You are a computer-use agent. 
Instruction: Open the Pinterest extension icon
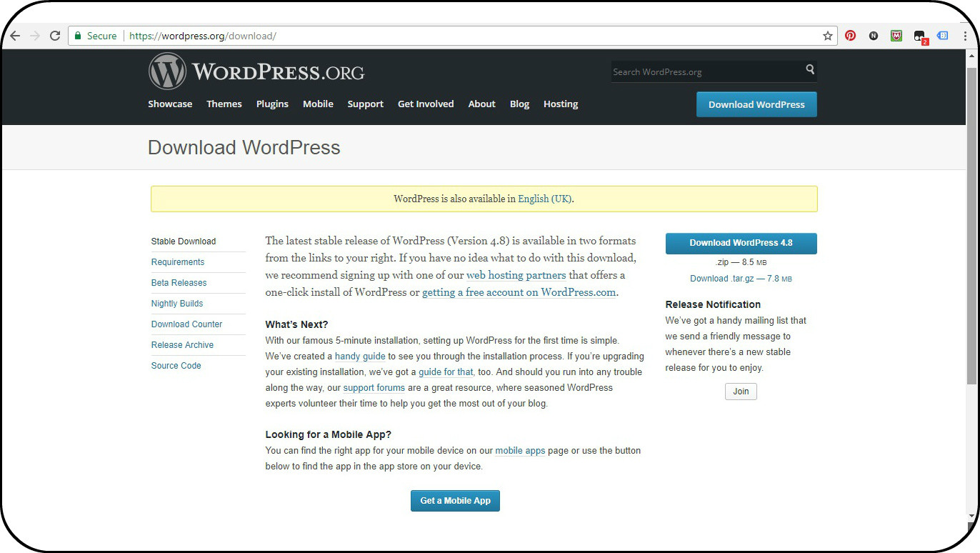click(850, 36)
